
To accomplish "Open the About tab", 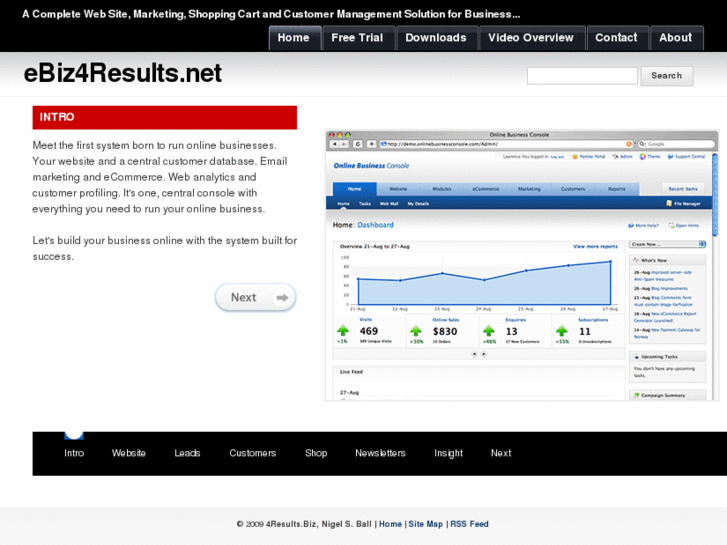I will [676, 38].
